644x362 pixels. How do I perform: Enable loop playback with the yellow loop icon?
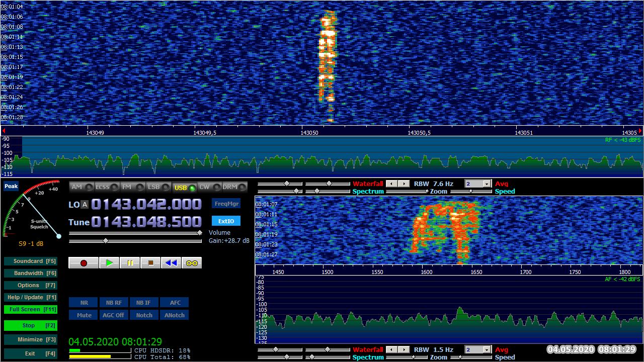pyautogui.click(x=192, y=263)
